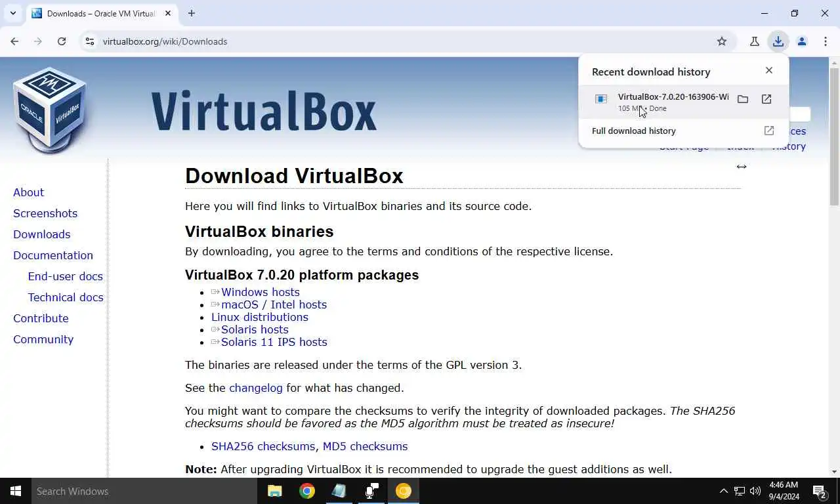Screen dimensions: 840x504
Task: Open the notepad-style app in taskbar
Action: 339,491
